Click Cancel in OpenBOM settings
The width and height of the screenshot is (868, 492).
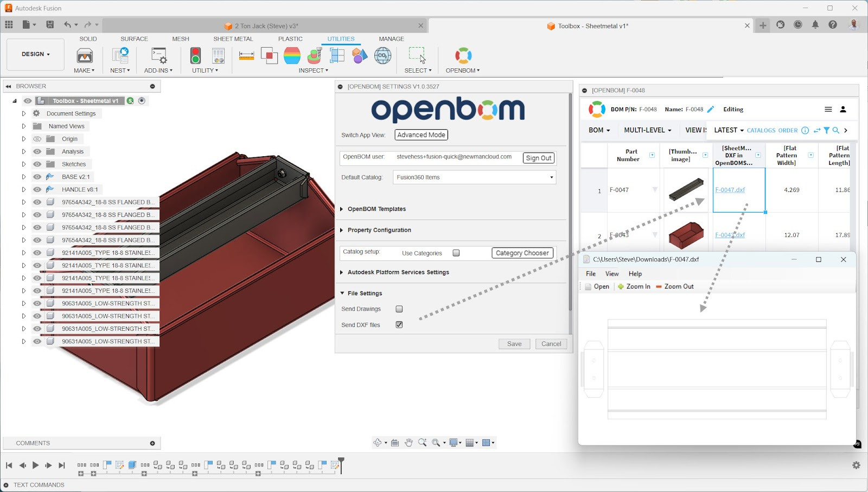click(551, 344)
